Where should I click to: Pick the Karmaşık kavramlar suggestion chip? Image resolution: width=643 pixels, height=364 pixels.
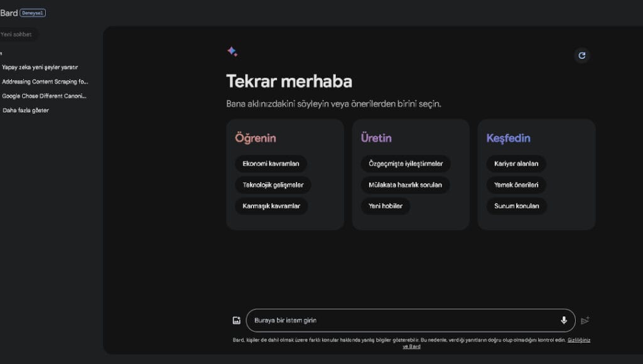(x=271, y=206)
